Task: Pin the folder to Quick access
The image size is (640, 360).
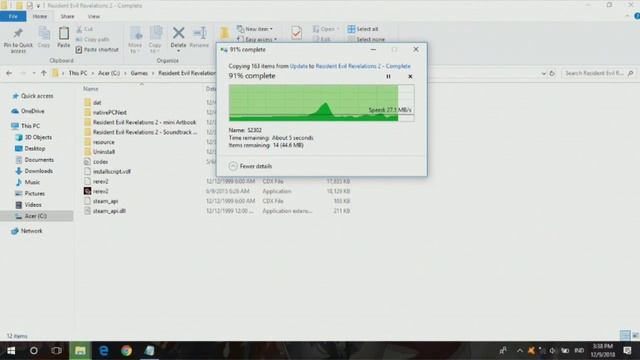Action: [x=18, y=40]
